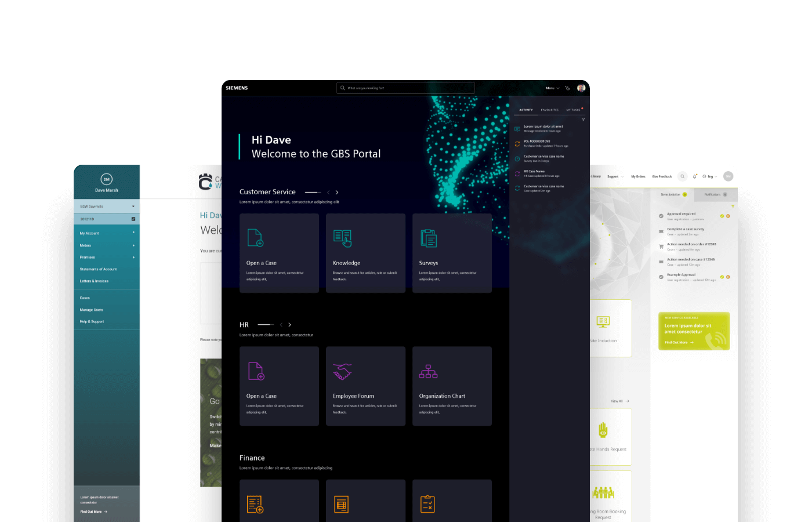The width and height of the screenshot is (812, 522).
Task: Open the Surveys clipboard icon
Action: pos(429,238)
